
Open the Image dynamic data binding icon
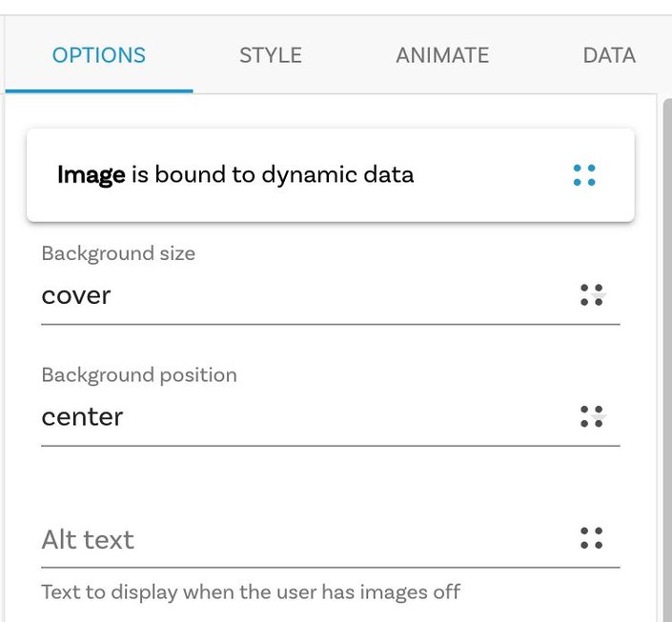coord(584,175)
